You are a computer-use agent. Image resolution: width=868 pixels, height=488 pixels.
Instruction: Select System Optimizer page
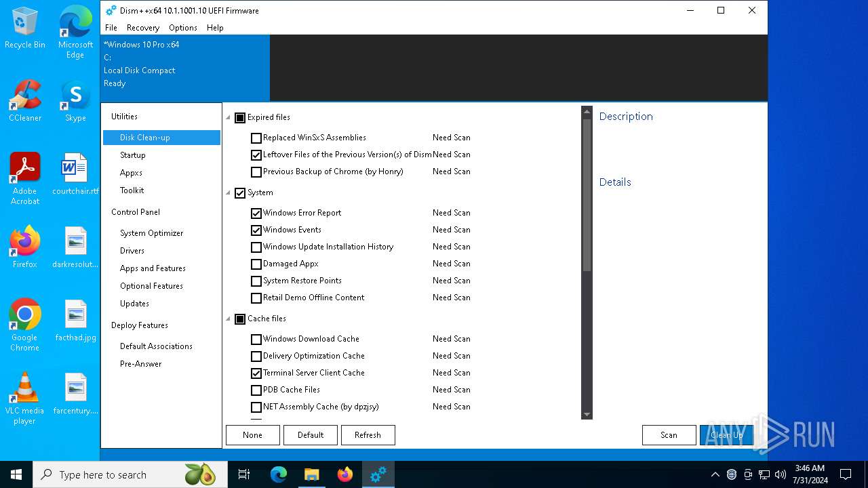(x=161, y=233)
